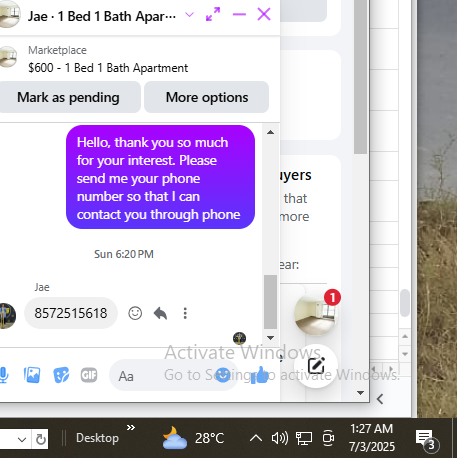The image size is (457, 458).
Task: Open the GIF picker
Action: (x=89, y=375)
